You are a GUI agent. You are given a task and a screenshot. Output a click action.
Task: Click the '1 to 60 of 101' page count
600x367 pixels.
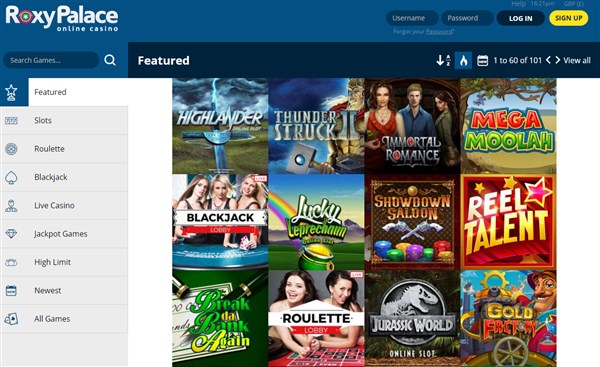pyautogui.click(x=517, y=60)
